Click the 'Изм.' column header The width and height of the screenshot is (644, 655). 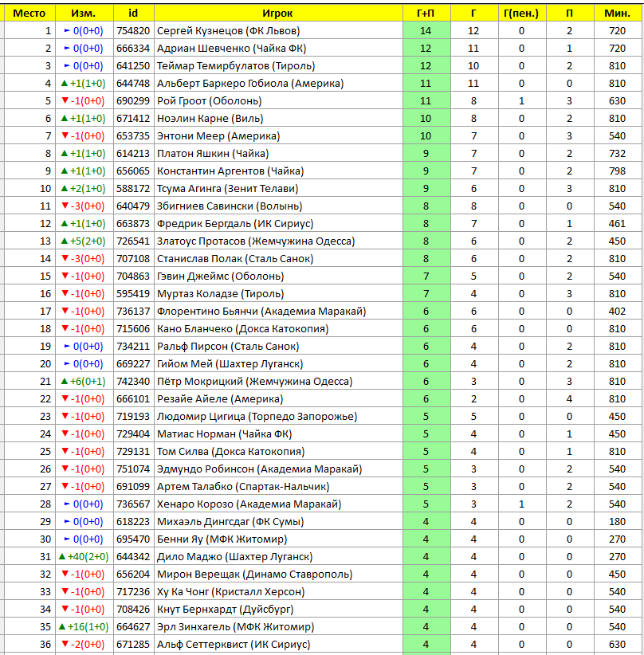point(84,13)
